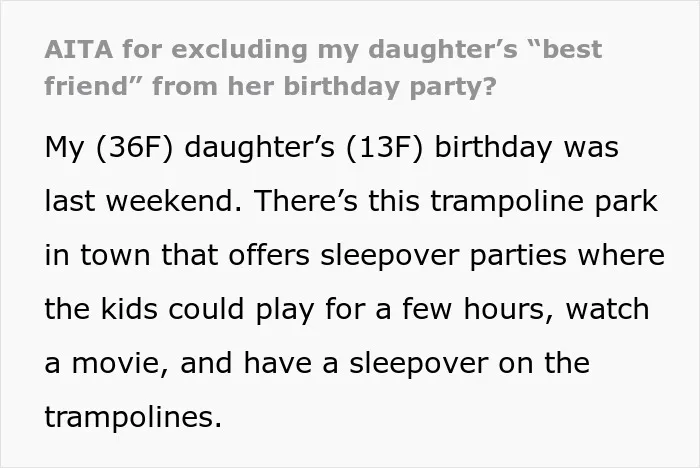Click the words "There's this" in the paragraph
Screen dimensions: 700x468
(x=337, y=201)
